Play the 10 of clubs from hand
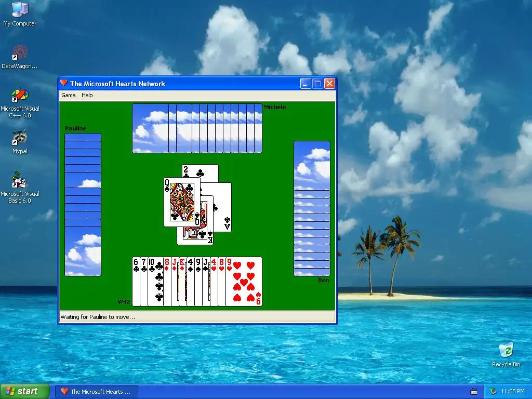Viewport: 532px width, 399px height. tap(155, 282)
